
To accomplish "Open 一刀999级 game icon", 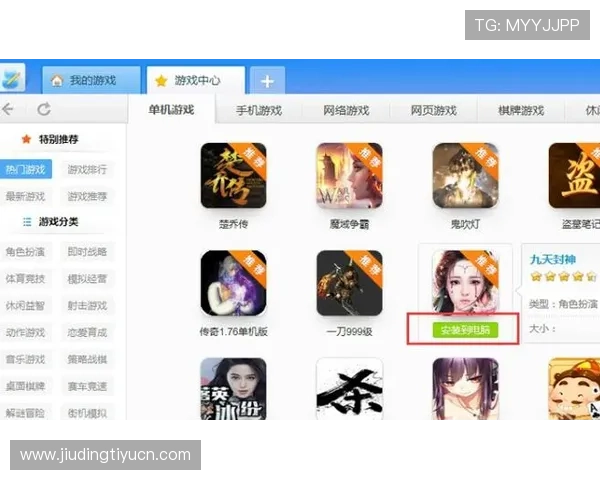I will tap(349, 283).
